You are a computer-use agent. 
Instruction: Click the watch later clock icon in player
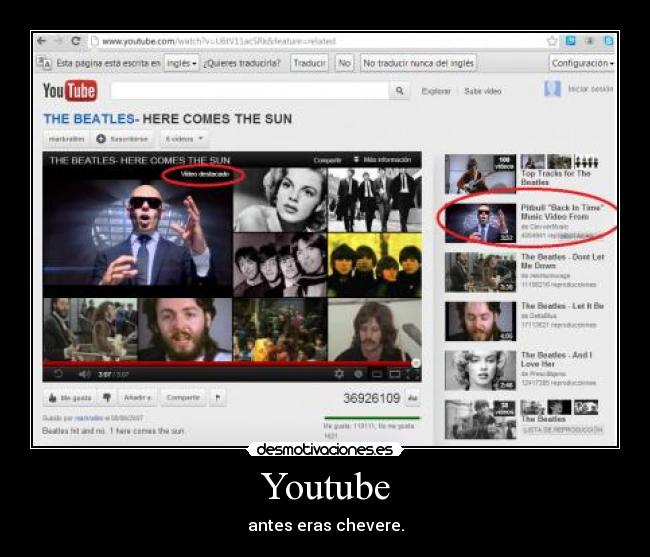coord(359,374)
